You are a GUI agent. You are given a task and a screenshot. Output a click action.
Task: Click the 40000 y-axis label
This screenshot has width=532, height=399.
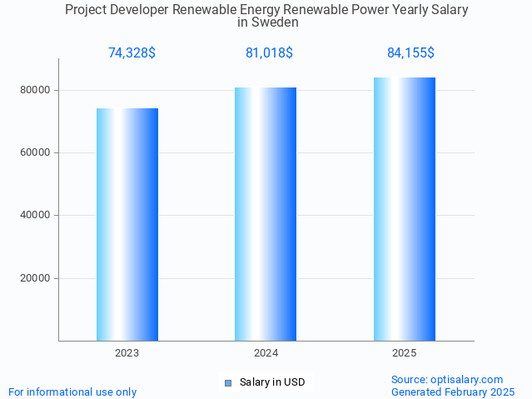click(x=35, y=215)
